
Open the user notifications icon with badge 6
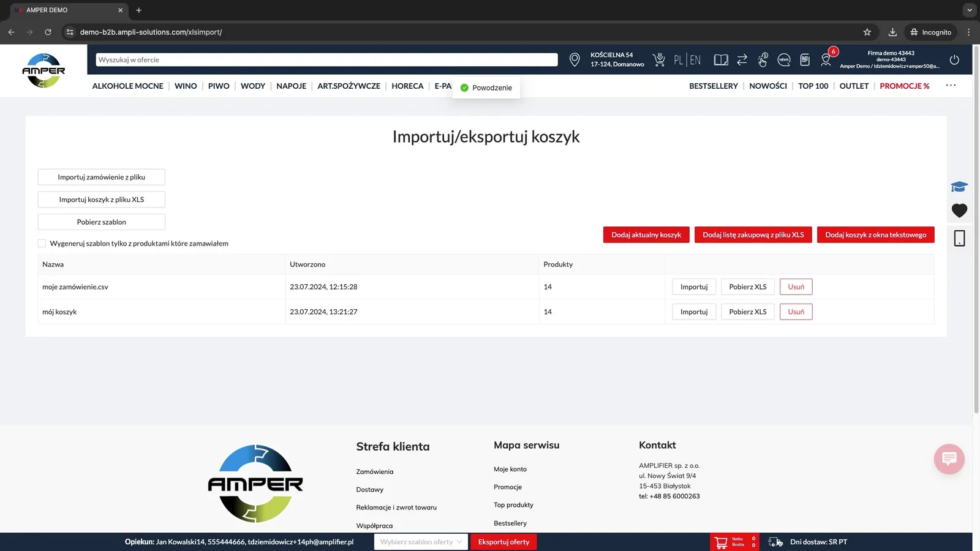pyautogui.click(x=827, y=59)
